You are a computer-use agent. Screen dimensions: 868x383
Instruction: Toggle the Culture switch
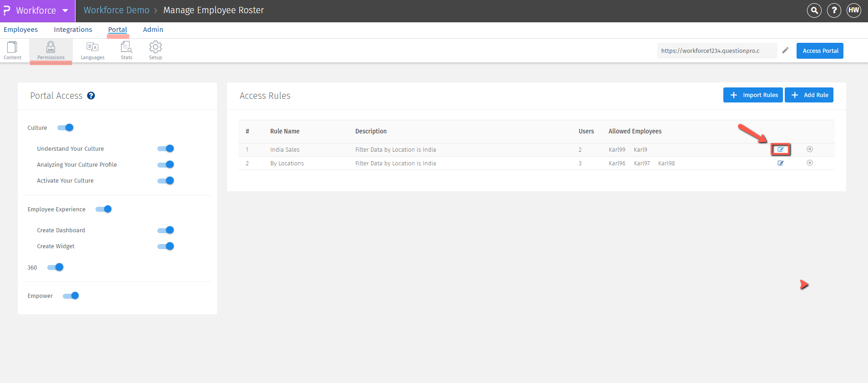66,128
